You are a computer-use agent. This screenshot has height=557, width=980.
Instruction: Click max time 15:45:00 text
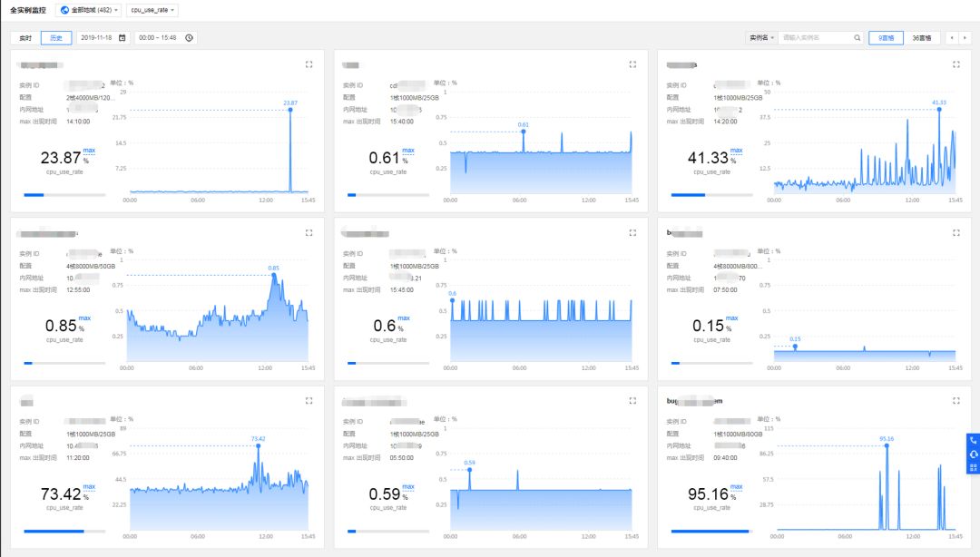coord(402,289)
